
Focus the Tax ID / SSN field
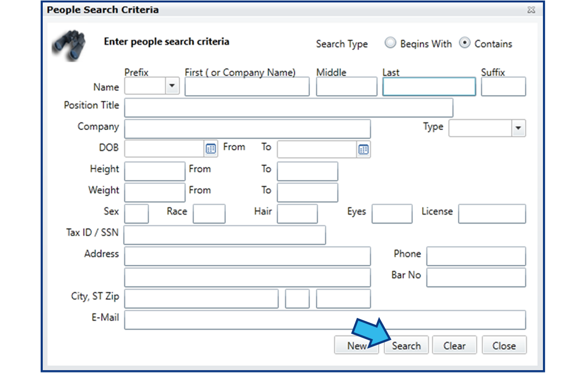point(225,235)
